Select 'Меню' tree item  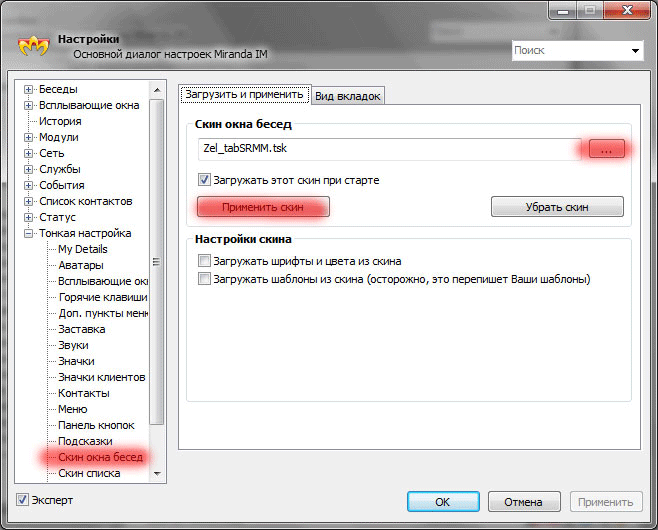[x=73, y=409]
